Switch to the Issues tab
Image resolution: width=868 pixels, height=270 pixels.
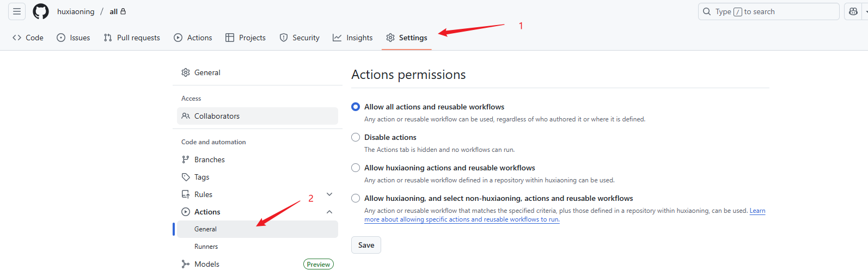[x=74, y=38]
